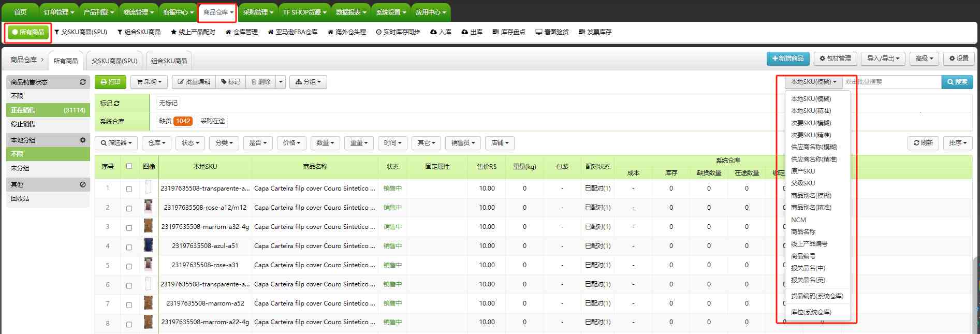
Task: Switch to the 组合SKU商品 tab
Action: pos(169,61)
